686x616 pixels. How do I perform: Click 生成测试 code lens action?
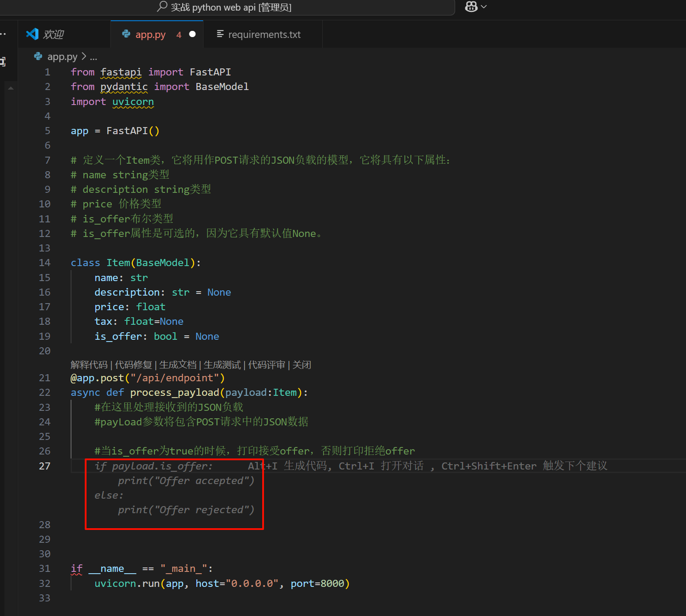coord(222,365)
